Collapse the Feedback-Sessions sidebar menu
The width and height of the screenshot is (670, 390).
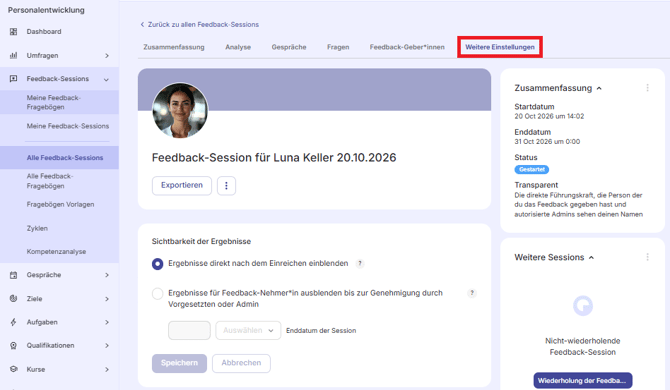tap(106, 79)
